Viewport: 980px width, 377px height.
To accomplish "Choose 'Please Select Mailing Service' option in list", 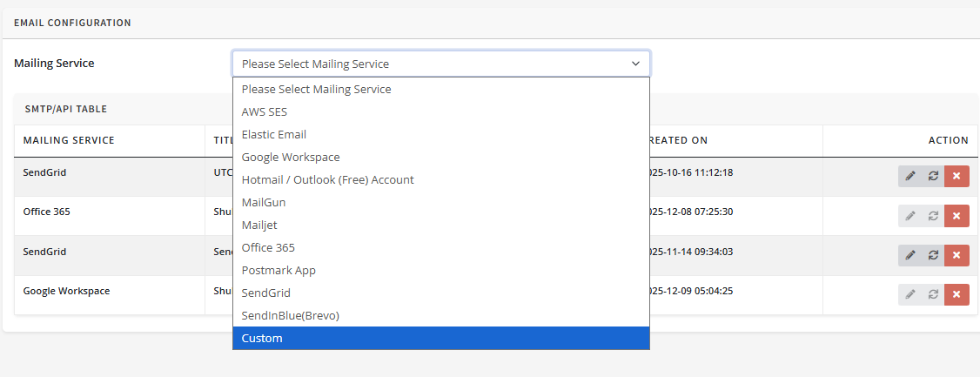I will pos(441,90).
